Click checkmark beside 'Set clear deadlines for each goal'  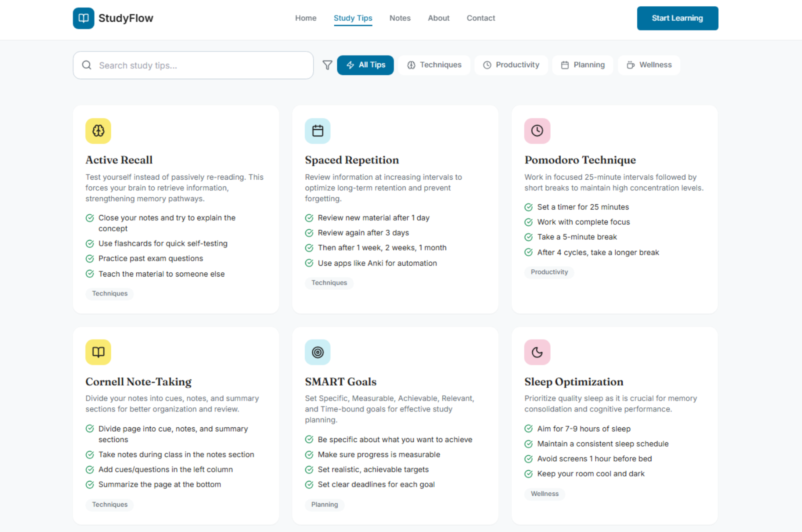309,484
